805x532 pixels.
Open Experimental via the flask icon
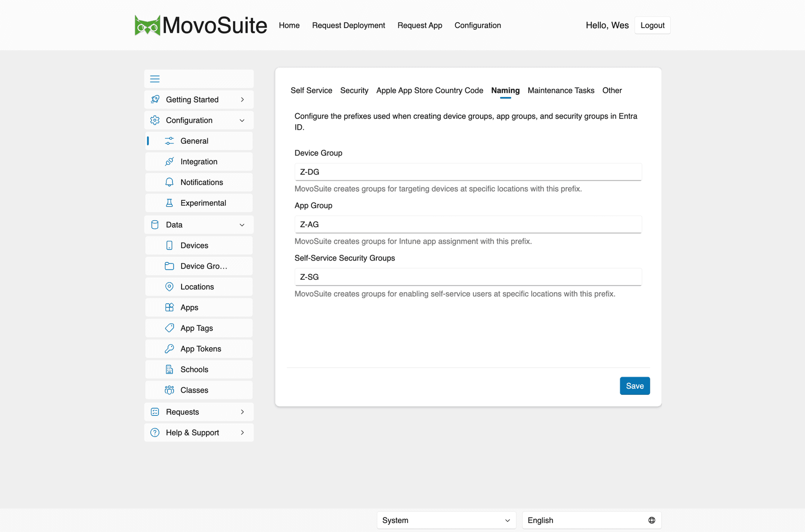[x=170, y=203]
